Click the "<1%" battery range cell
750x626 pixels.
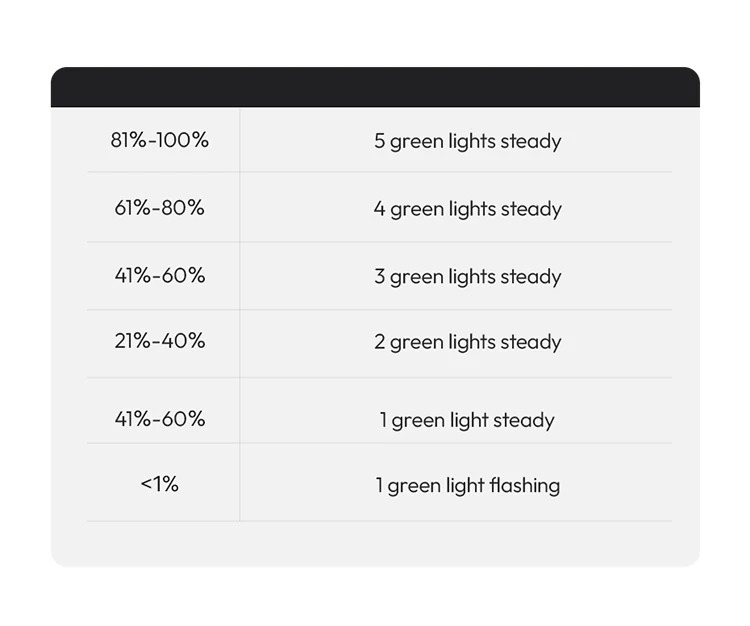point(160,484)
